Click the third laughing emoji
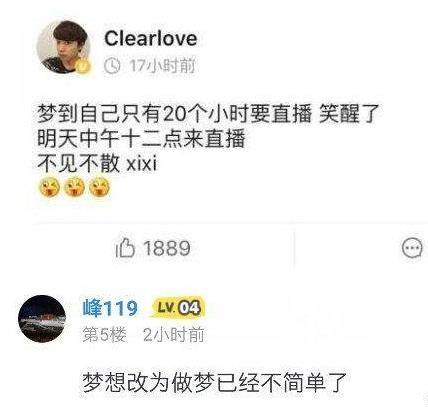The height and width of the screenshot is (407, 428). click(100, 187)
